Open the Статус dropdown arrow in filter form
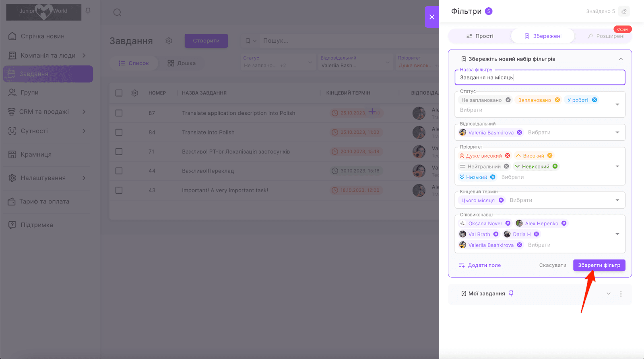 tap(617, 105)
